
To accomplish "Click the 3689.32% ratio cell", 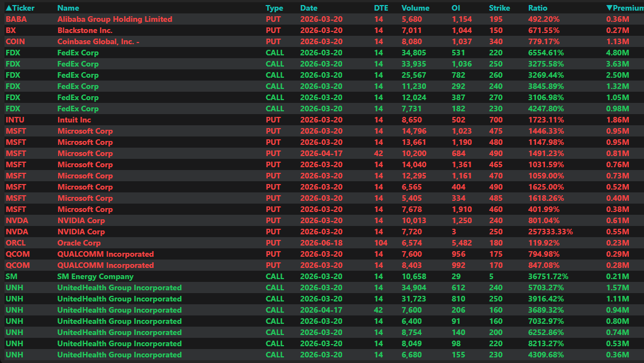I will coord(546,309).
